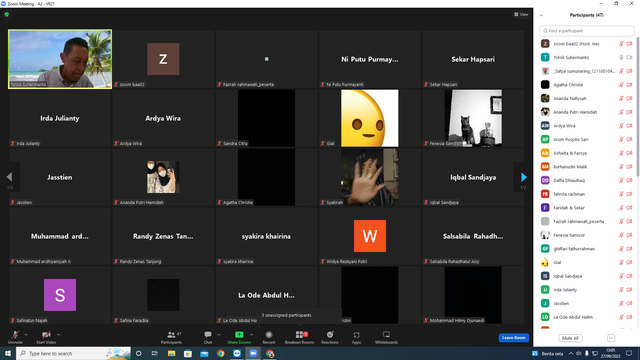
Task: Open Task View on the taskbar
Action: coord(155,353)
